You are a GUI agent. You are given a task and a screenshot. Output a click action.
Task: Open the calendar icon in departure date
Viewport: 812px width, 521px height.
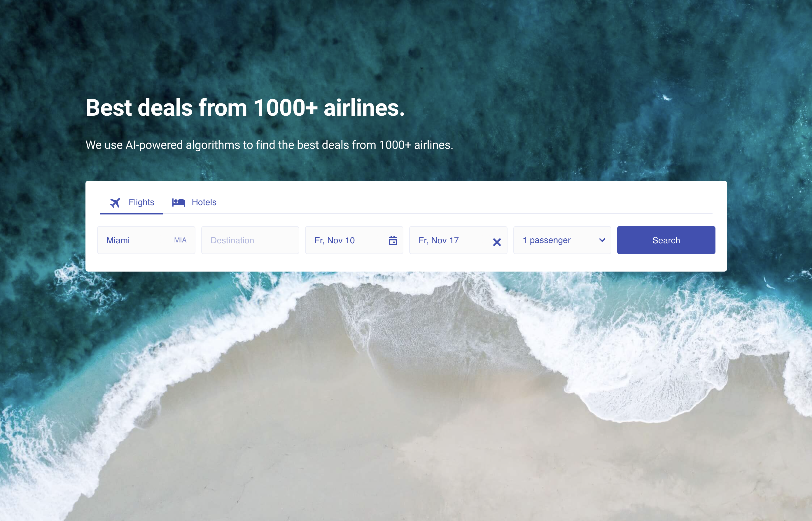[x=393, y=240]
